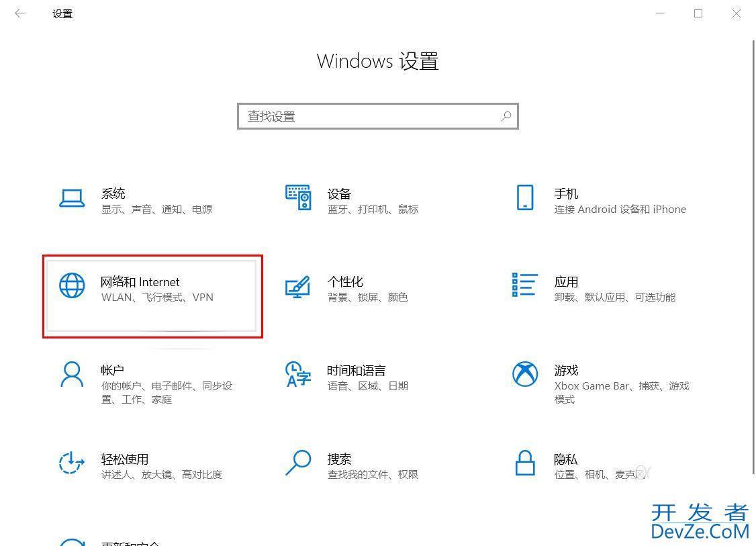Click the Privacy padlock icon
Image resolution: width=756 pixels, height=546 pixels.
point(525,463)
